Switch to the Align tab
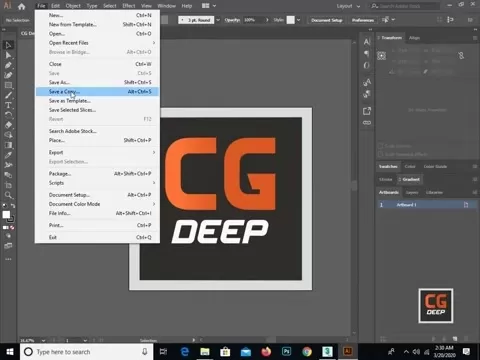 [x=414, y=38]
